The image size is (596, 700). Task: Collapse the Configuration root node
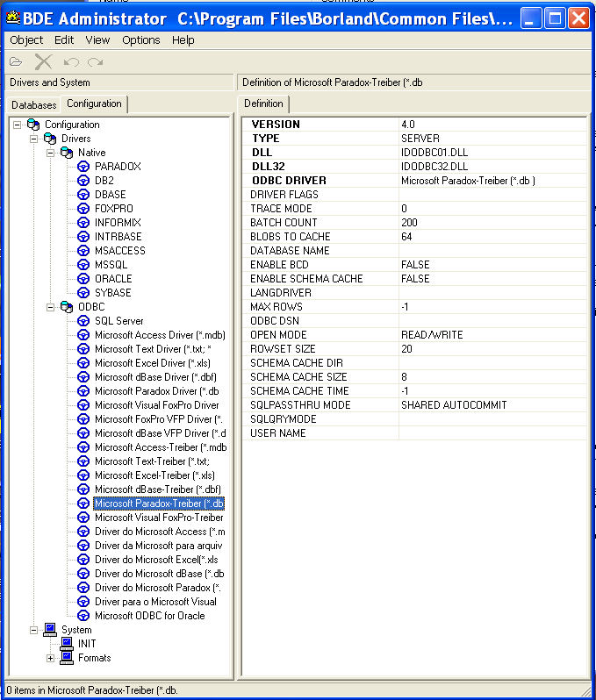[17, 125]
